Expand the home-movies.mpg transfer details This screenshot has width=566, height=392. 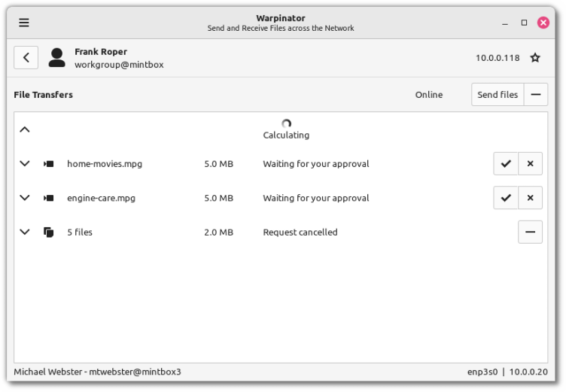pyautogui.click(x=25, y=163)
